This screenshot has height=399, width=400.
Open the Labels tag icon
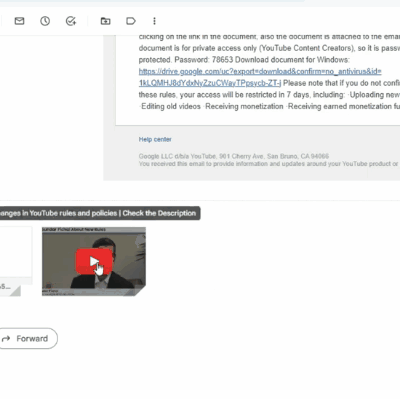(x=131, y=21)
